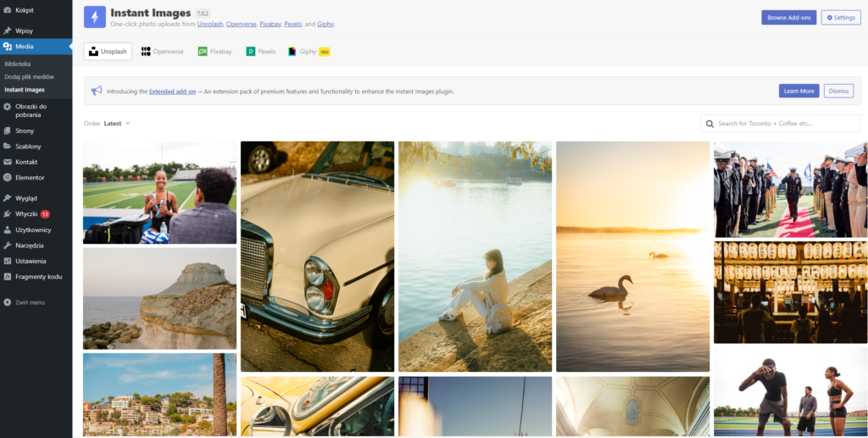Dismiss the Extended add-on banner
The height and width of the screenshot is (438, 868).
(x=838, y=91)
